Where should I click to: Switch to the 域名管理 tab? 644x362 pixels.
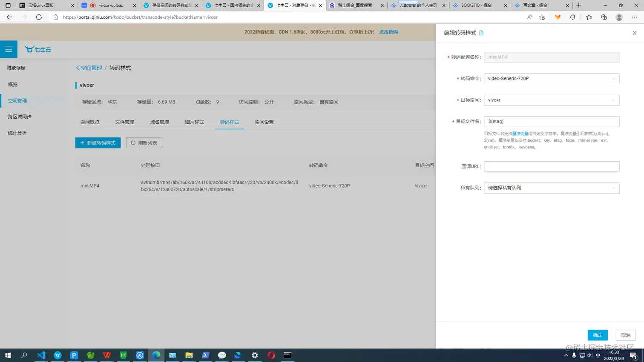pyautogui.click(x=160, y=122)
